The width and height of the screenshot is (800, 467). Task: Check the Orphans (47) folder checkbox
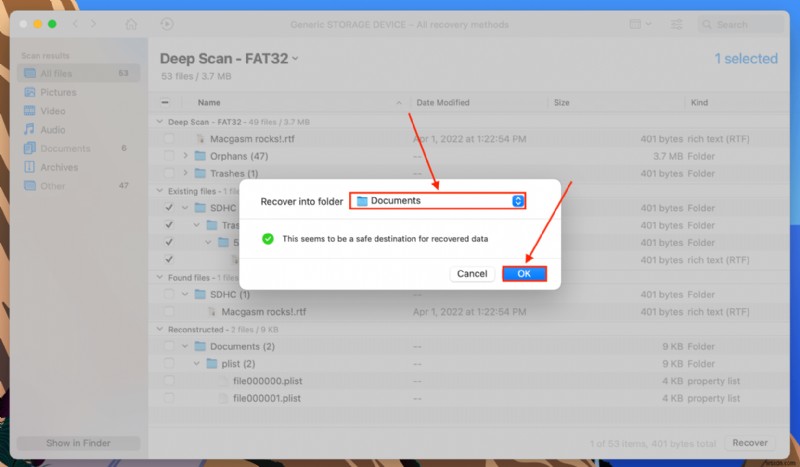pyautogui.click(x=169, y=156)
